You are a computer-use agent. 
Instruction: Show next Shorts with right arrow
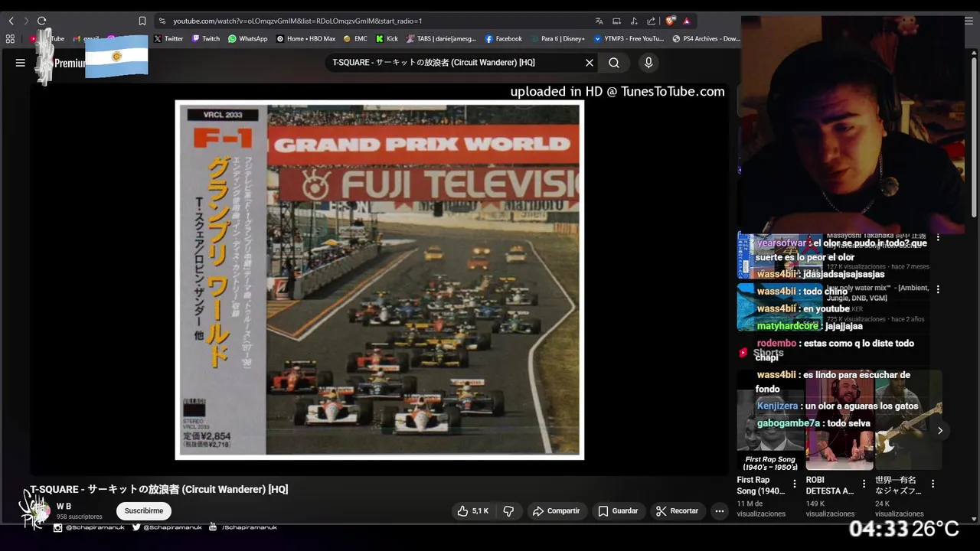[x=940, y=430]
